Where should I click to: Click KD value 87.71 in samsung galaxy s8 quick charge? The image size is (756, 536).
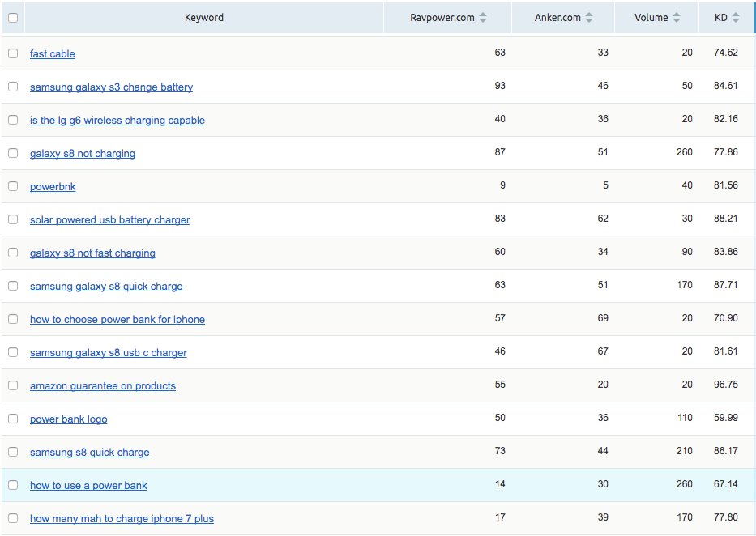[726, 285]
